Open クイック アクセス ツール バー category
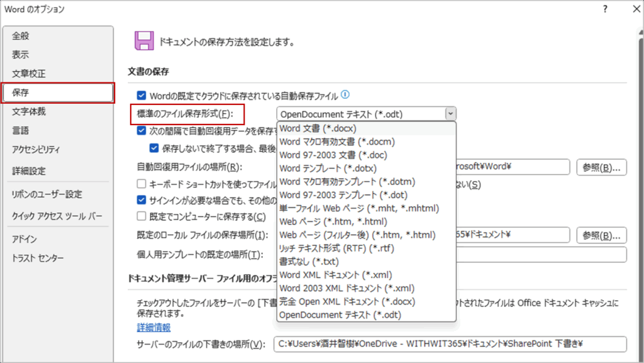 (58, 216)
